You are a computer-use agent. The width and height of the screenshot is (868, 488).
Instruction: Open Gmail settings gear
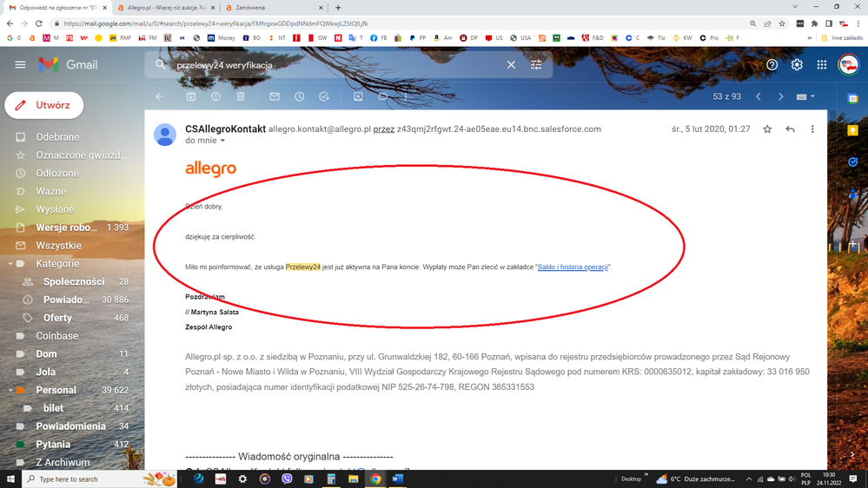click(797, 64)
